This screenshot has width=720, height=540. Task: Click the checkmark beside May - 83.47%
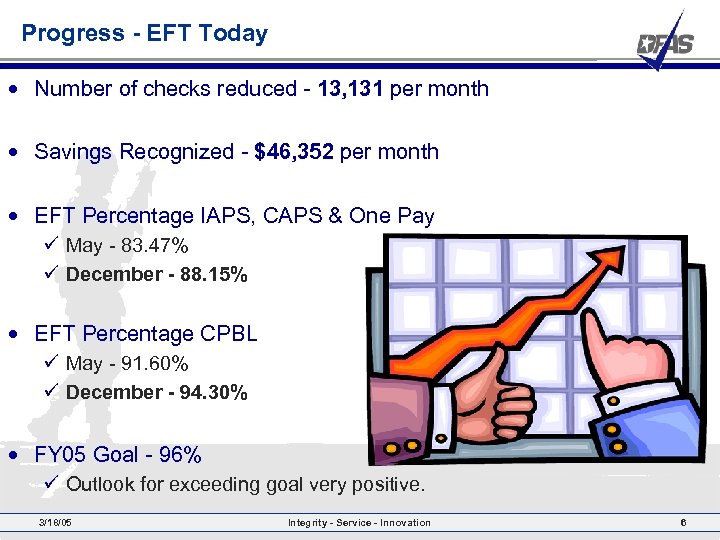tap(54, 245)
